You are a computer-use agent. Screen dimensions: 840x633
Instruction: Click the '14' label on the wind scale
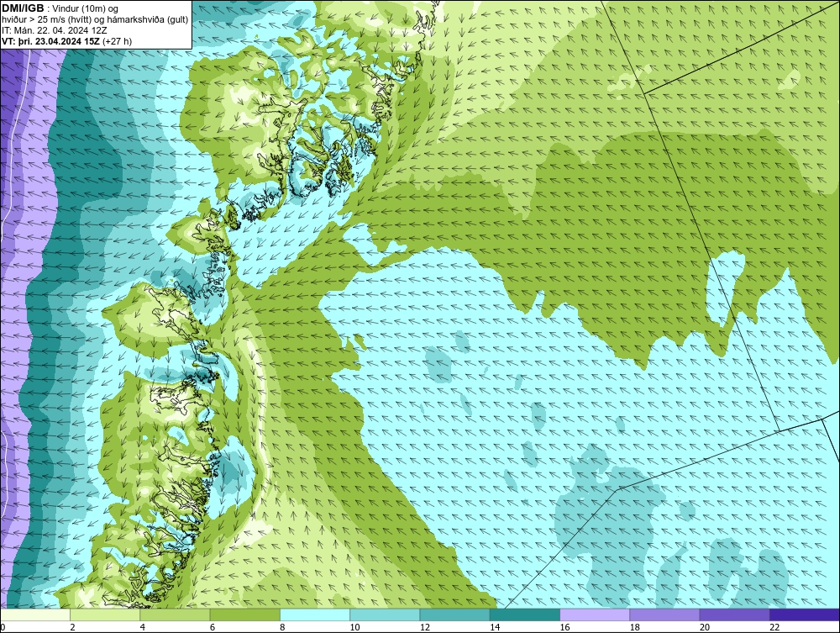[495, 628]
